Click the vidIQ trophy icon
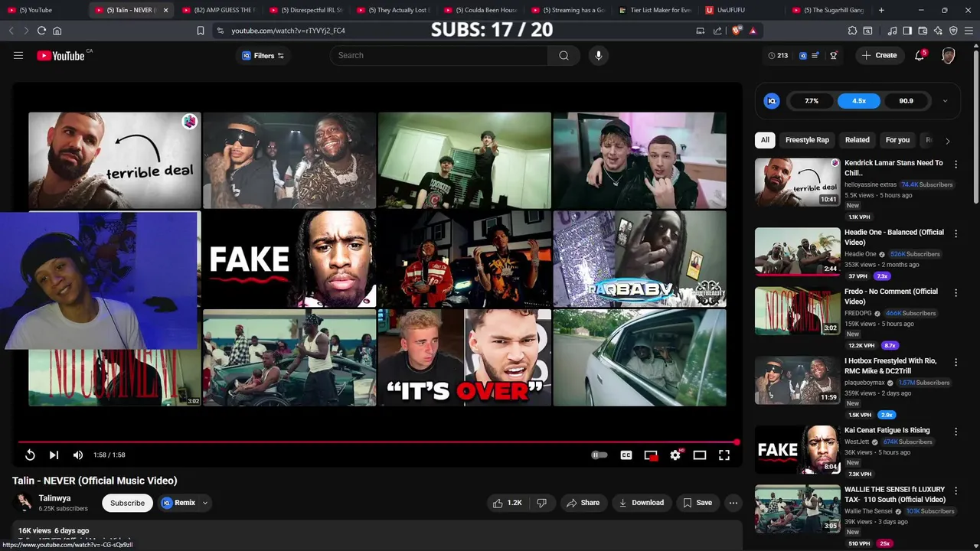 tap(834, 55)
